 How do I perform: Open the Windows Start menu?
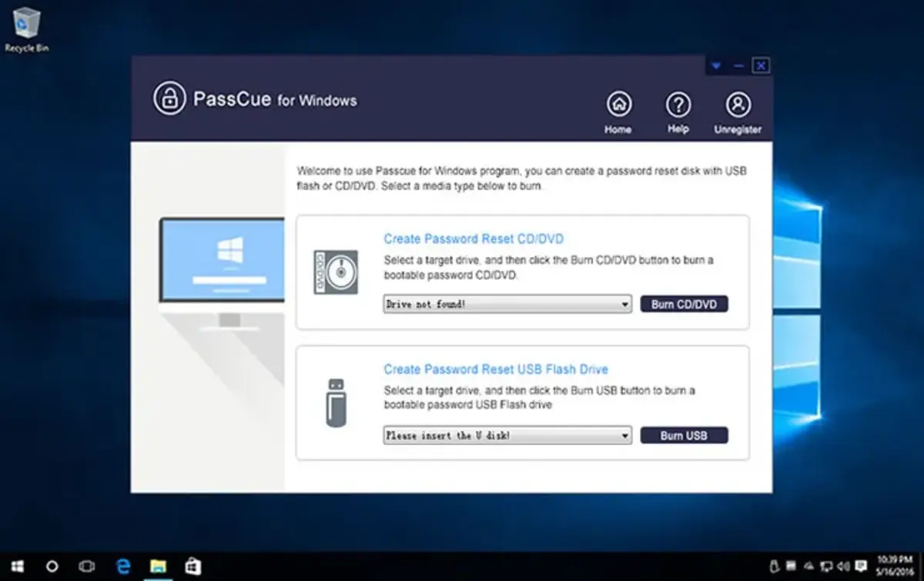17,566
